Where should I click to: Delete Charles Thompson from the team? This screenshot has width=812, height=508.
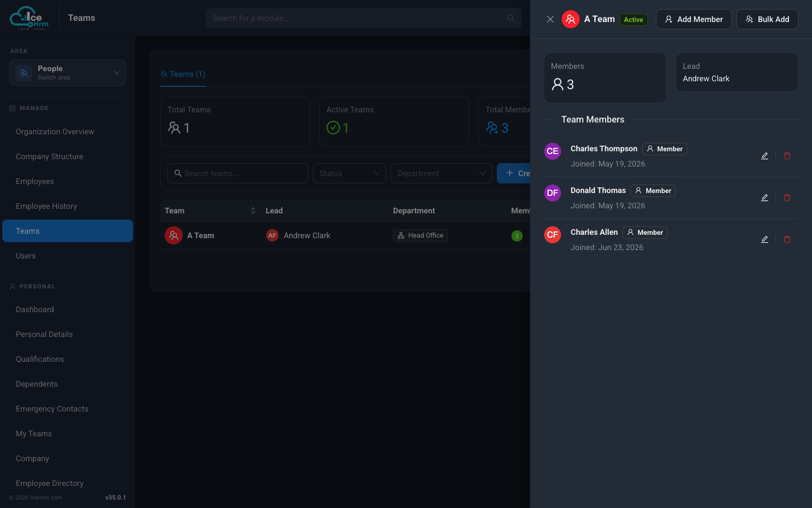click(x=787, y=156)
